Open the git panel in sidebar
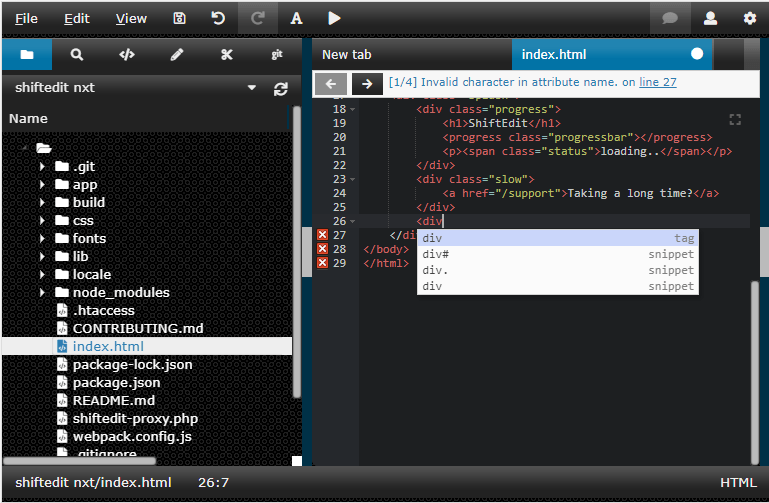This screenshot has width=769, height=503. (277, 54)
